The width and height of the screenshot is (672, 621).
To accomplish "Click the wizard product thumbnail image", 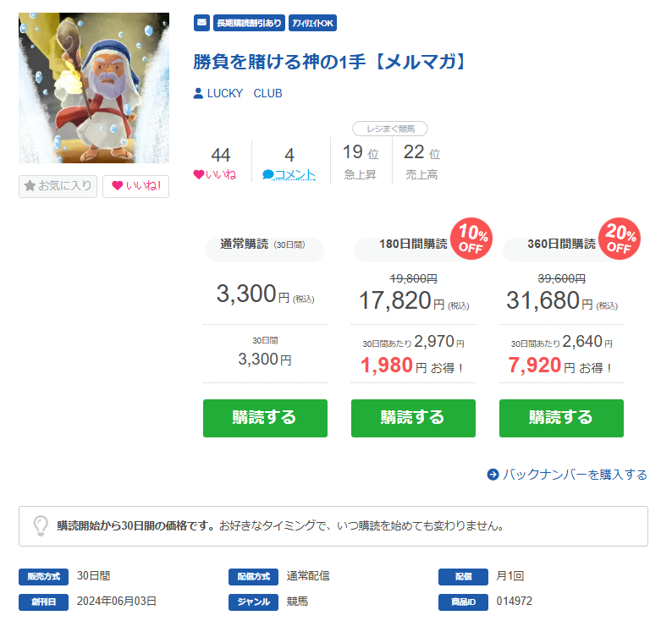I will pyautogui.click(x=94, y=88).
